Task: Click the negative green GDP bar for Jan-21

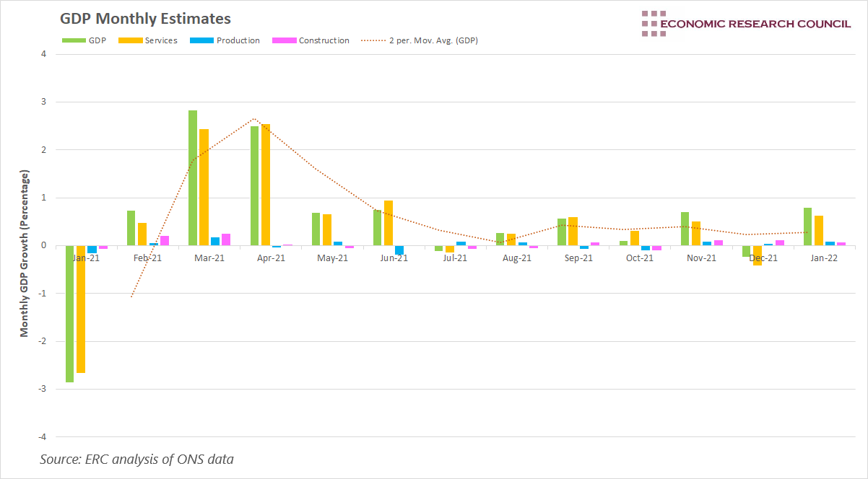Action: click(x=69, y=314)
